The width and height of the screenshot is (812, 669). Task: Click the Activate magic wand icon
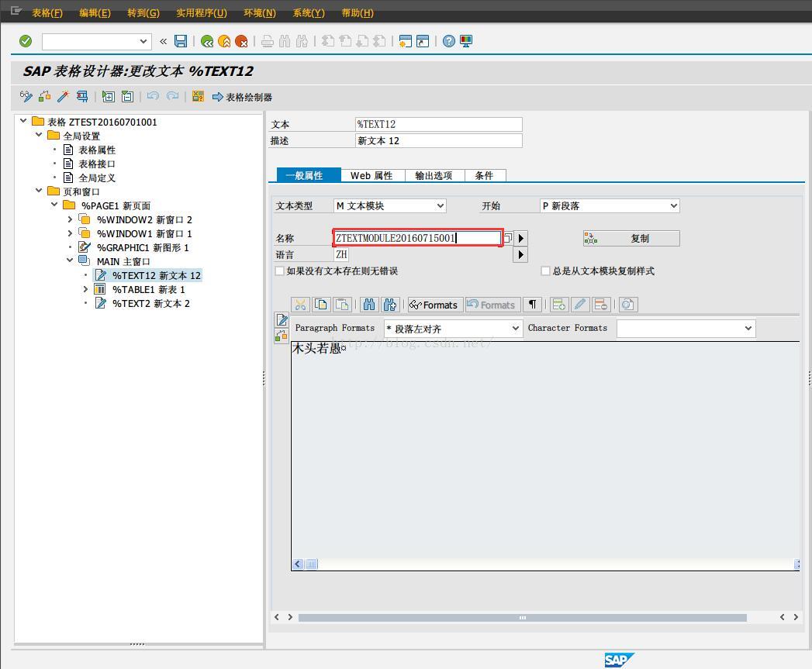tap(63, 96)
